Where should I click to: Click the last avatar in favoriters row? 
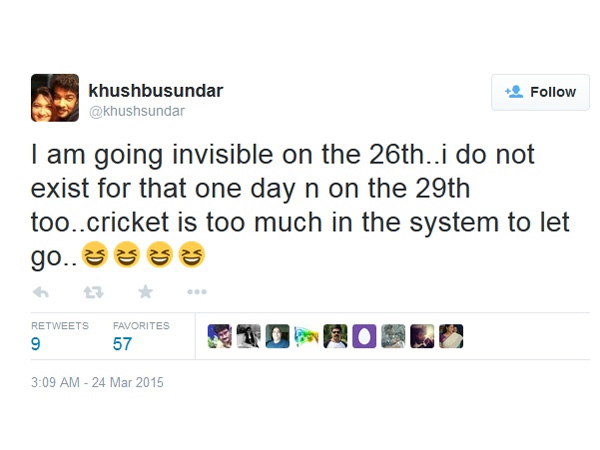(x=451, y=336)
